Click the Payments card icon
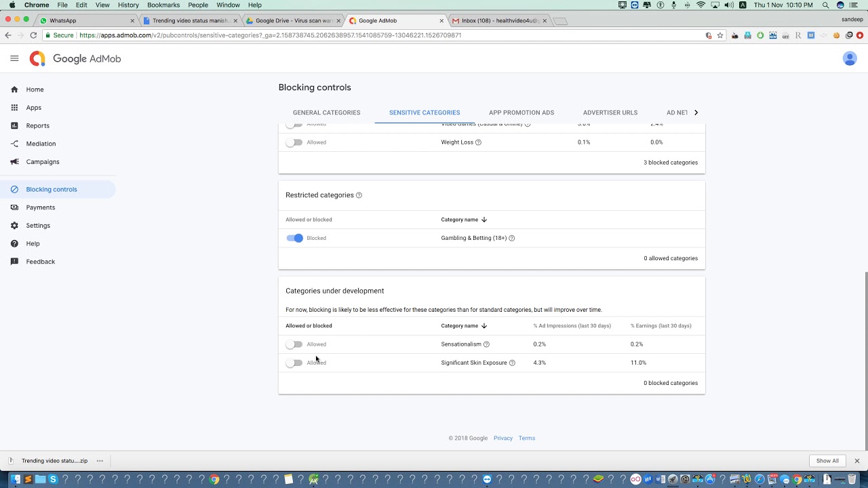Screen dimensions: 868x488 click(14, 207)
